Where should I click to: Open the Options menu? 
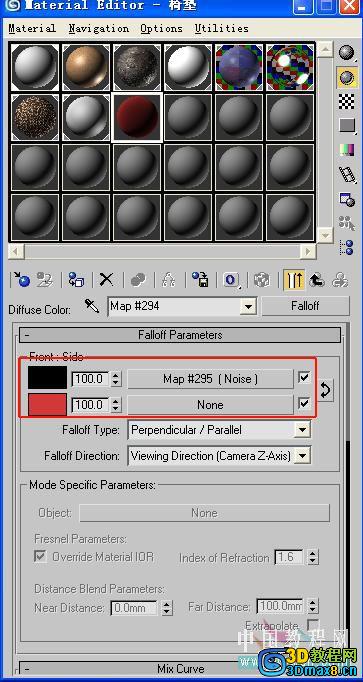[x=161, y=29]
